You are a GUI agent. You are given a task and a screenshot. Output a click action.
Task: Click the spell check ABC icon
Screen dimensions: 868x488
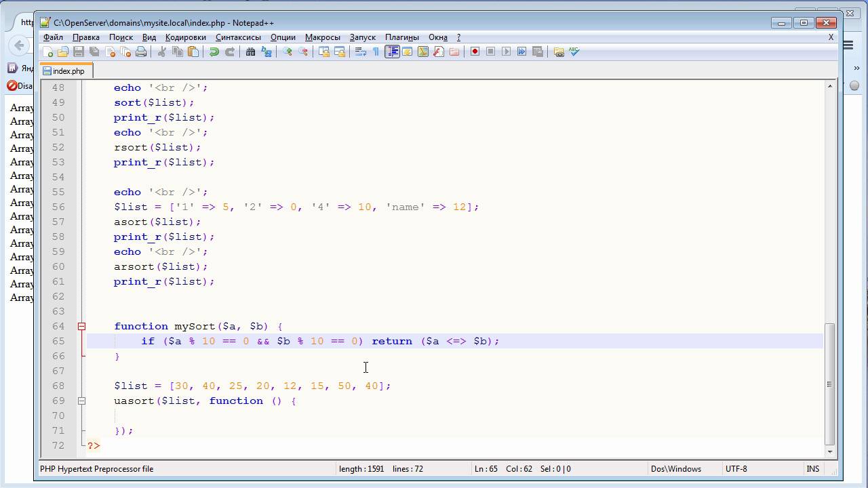[574, 52]
